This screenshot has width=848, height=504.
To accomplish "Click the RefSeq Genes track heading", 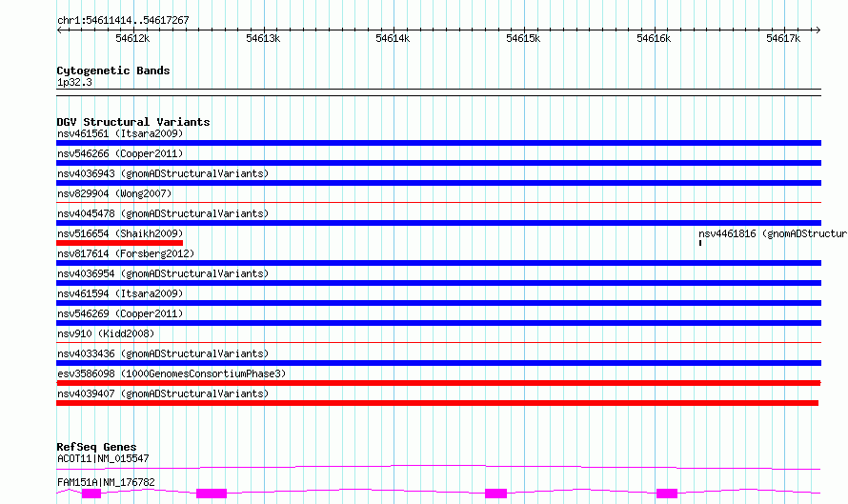I will [96, 447].
